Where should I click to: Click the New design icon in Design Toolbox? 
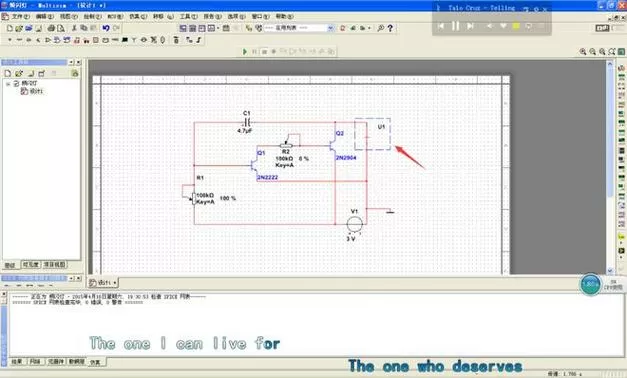click(x=8, y=73)
